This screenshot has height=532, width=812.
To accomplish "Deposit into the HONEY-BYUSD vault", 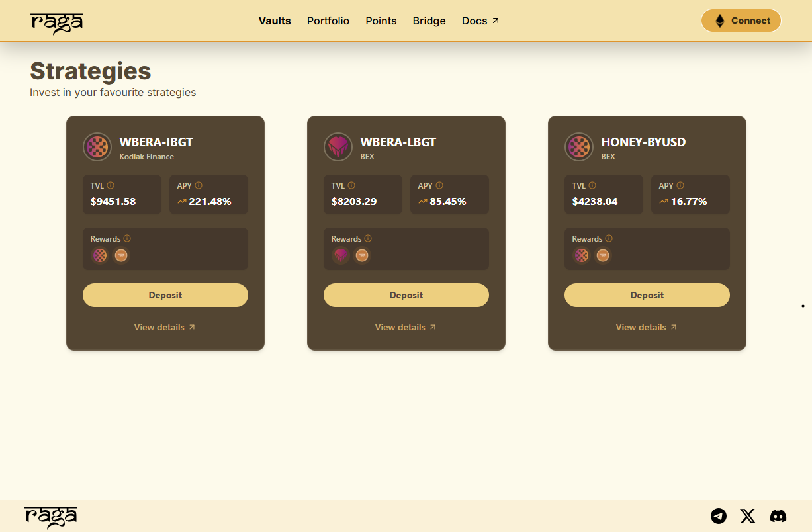I will [647, 295].
